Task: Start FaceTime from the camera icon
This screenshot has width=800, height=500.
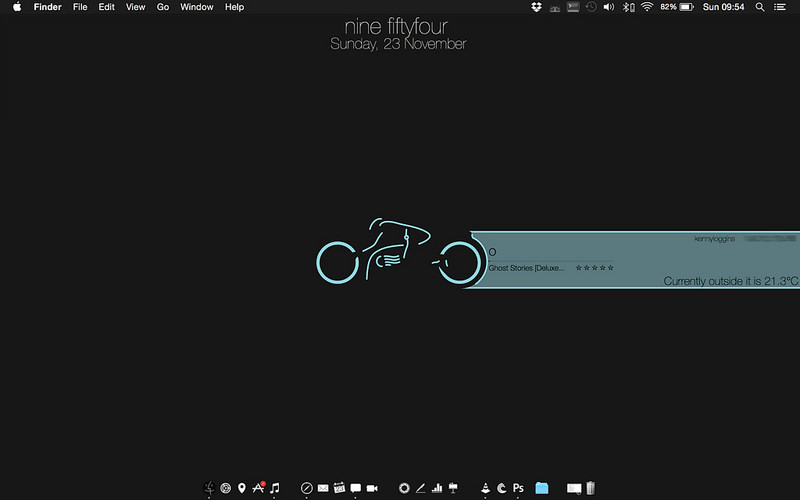Action: pyautogui.click(x=372, y=488)
